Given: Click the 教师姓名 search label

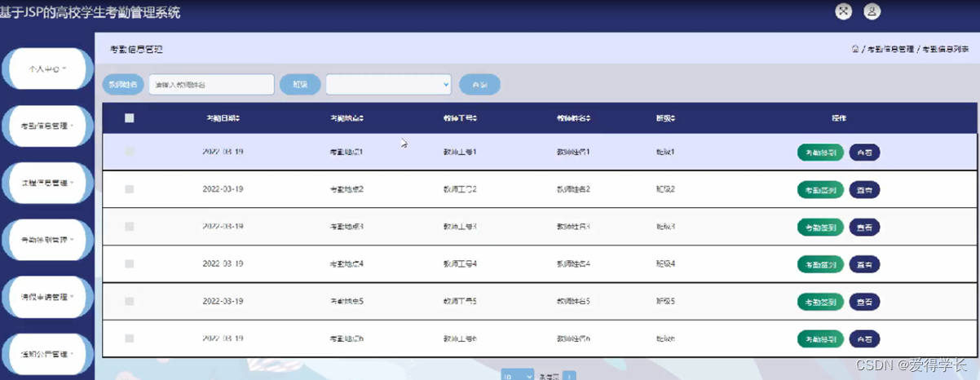Looking at the screenshot, I should pyautogui.click(x=123, y=84).
